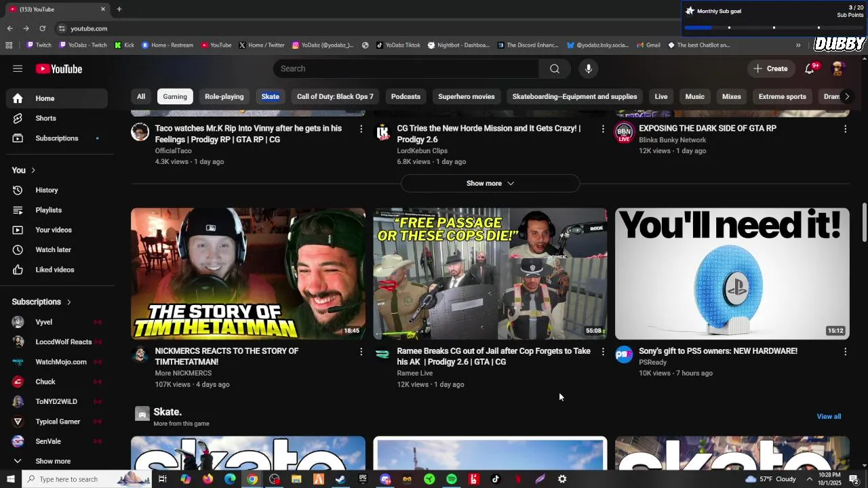Click the page vertical scrollbar thumb
868x488 pixels.
[x=864, y=222]
